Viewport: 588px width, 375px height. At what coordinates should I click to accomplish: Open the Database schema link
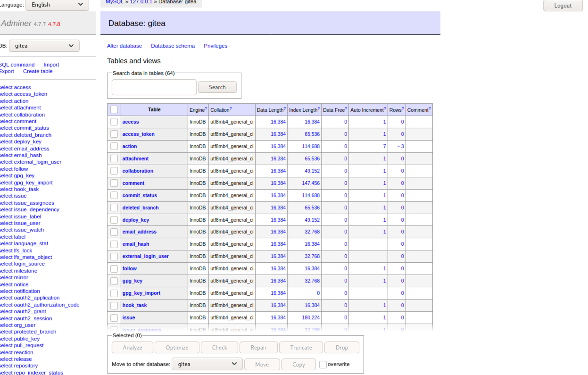pyautogui.click(x=173, y=46)
